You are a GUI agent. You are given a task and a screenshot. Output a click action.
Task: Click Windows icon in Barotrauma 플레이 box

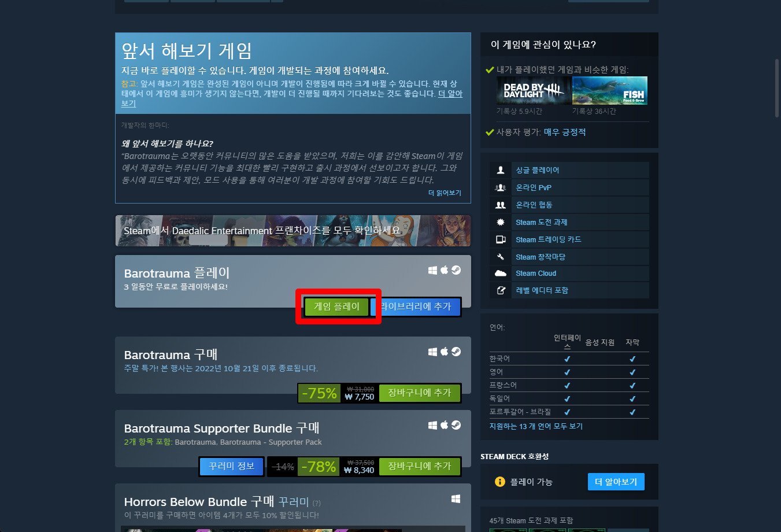click(432, 270)
